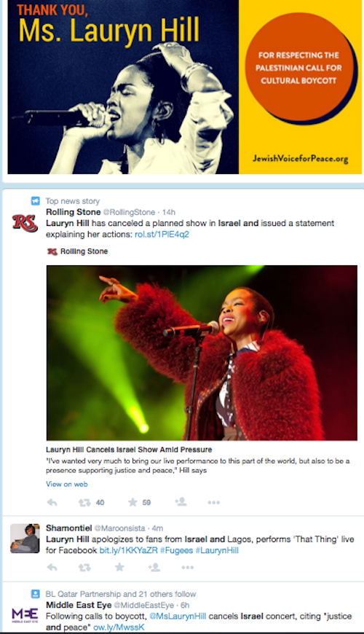Open the #LaurynHill hashtag
The image size is (364, 634).
(217, 550)
